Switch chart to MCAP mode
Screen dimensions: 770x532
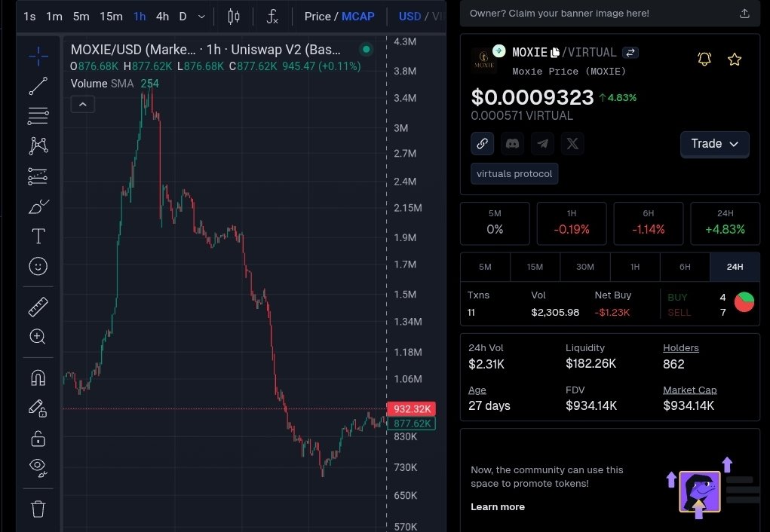[357, 17]
